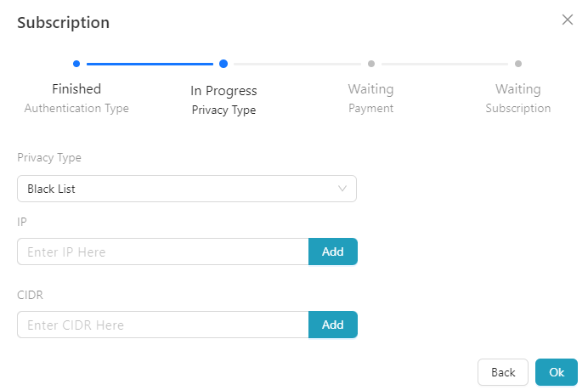This screenshot has width=588, height=390.
Task: Confirm with the Ok button
Action: (557, 372)
